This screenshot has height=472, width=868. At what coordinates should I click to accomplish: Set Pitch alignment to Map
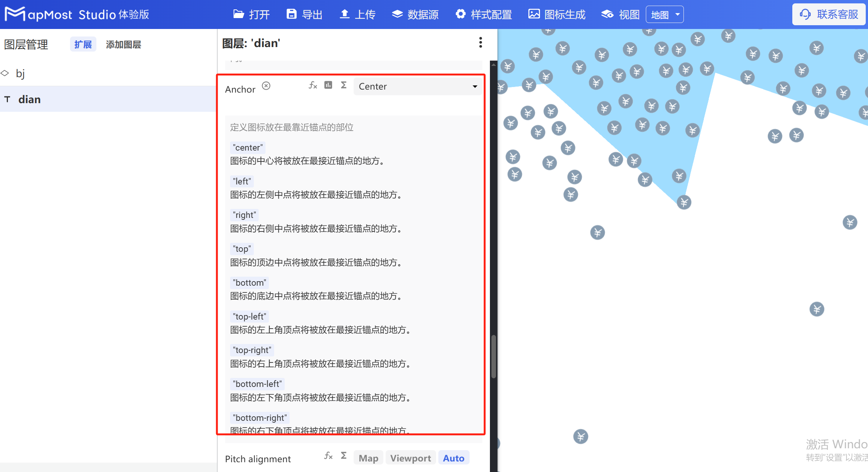(x=368, y=458)
